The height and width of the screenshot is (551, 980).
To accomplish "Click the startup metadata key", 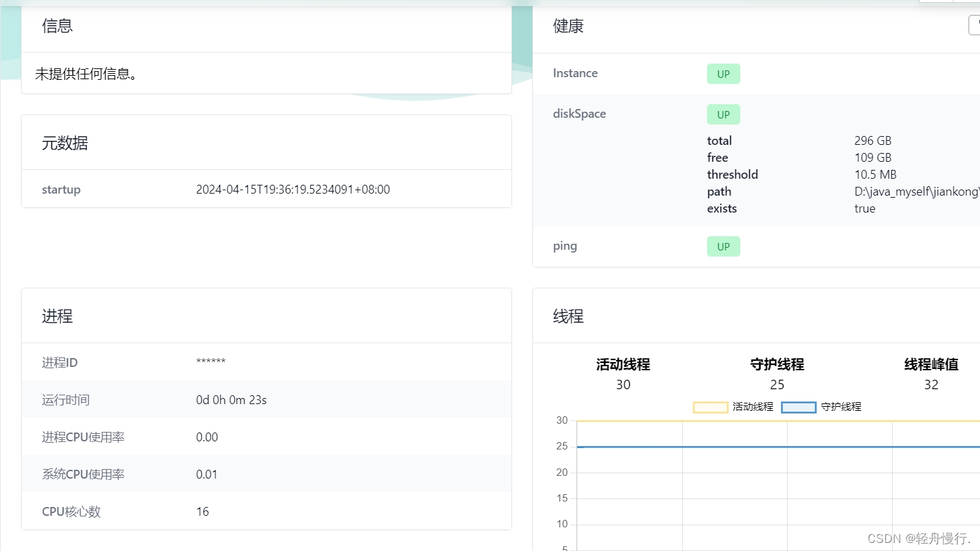I will [61, 190].
